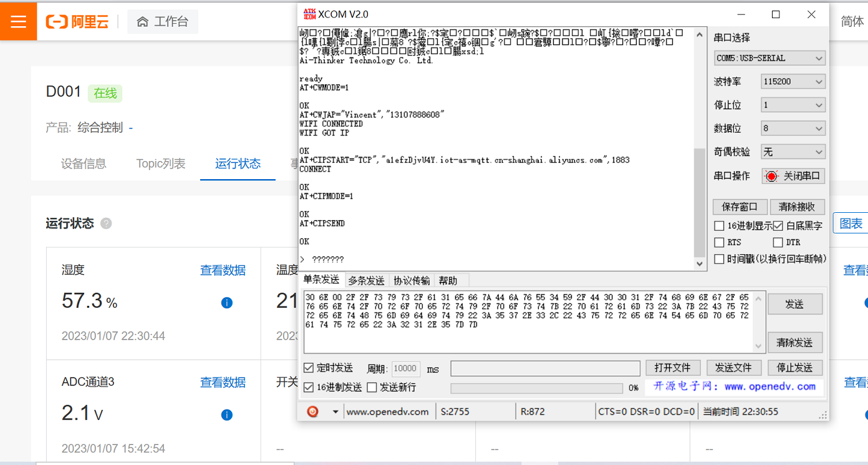Open the 工作台 home button

pyautogui.click(x=163, y=22)
